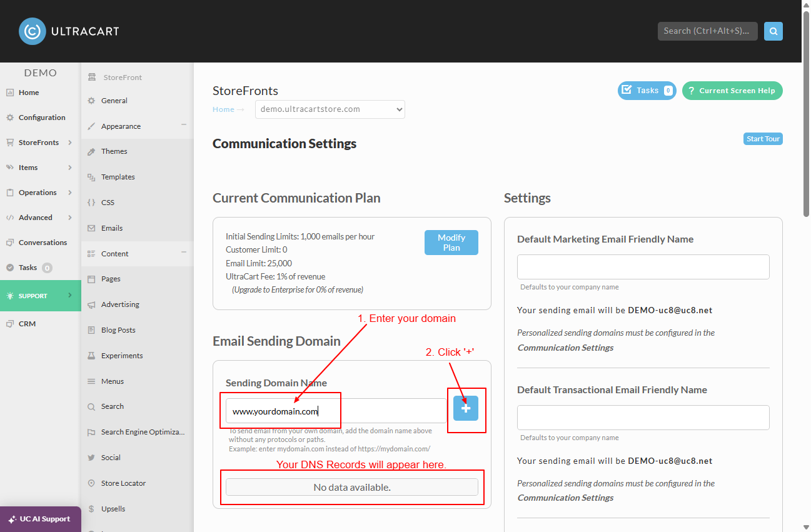The width and height of the screenshot is (811, 532).
Task: Open the demo.ultracartstore.com storefront dropdown
Action: tap(330, 109)
